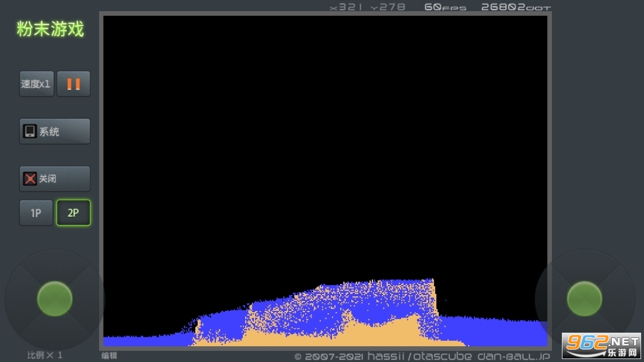Click the red X icon on 关闭

click(30, 179)
